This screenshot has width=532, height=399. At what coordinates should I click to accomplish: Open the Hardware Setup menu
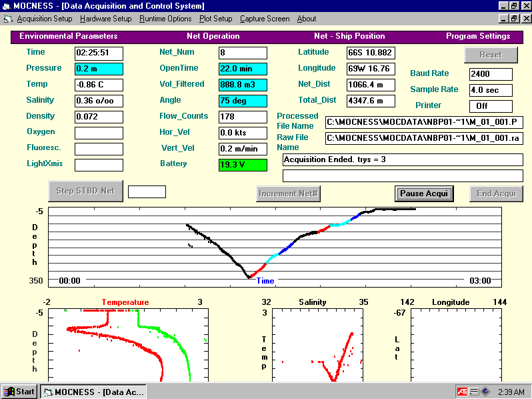click(105, 19)
